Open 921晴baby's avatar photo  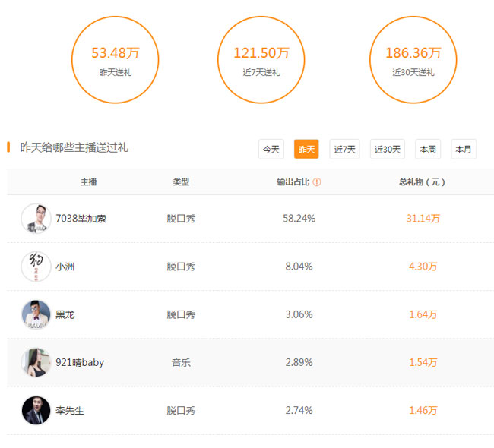tap(36, 362)
